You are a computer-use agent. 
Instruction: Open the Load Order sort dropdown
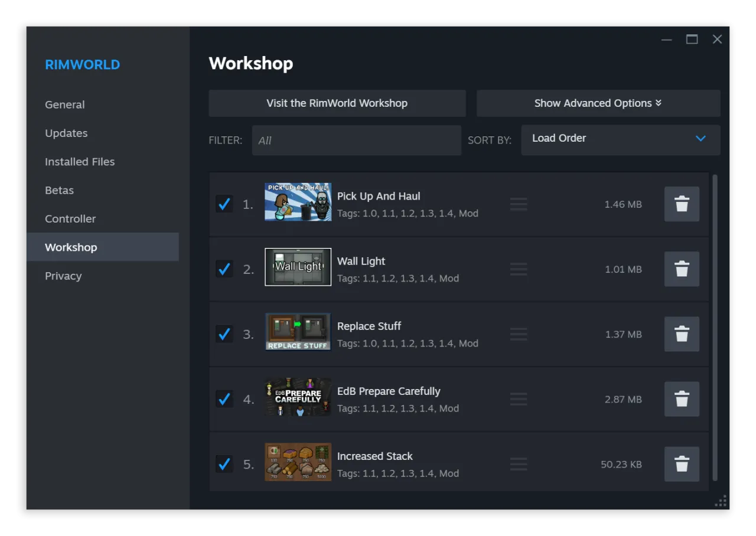(x=620, y=140)
